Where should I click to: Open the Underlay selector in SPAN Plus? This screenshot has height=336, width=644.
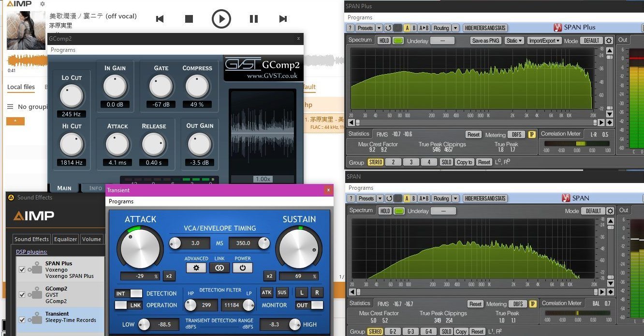pos(442,41)
